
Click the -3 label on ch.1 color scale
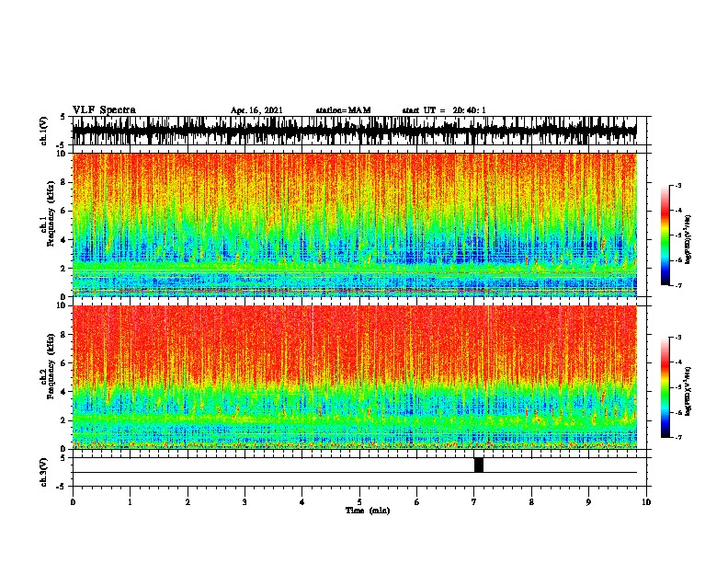(x=678, y=185)
